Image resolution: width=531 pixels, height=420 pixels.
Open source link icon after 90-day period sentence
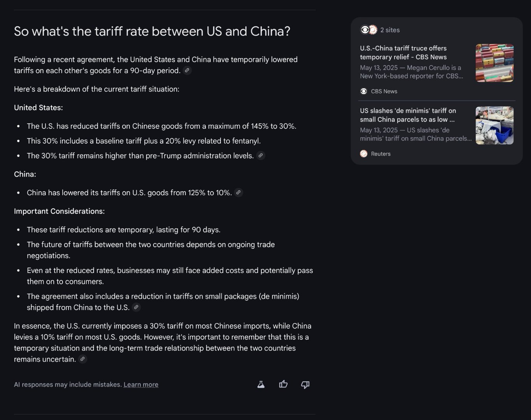tap(187, 70)
